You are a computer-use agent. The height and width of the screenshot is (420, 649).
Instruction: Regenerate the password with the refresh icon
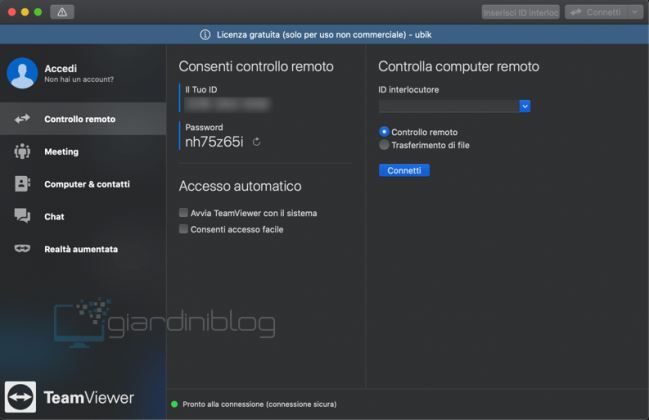tap(257, 142)
